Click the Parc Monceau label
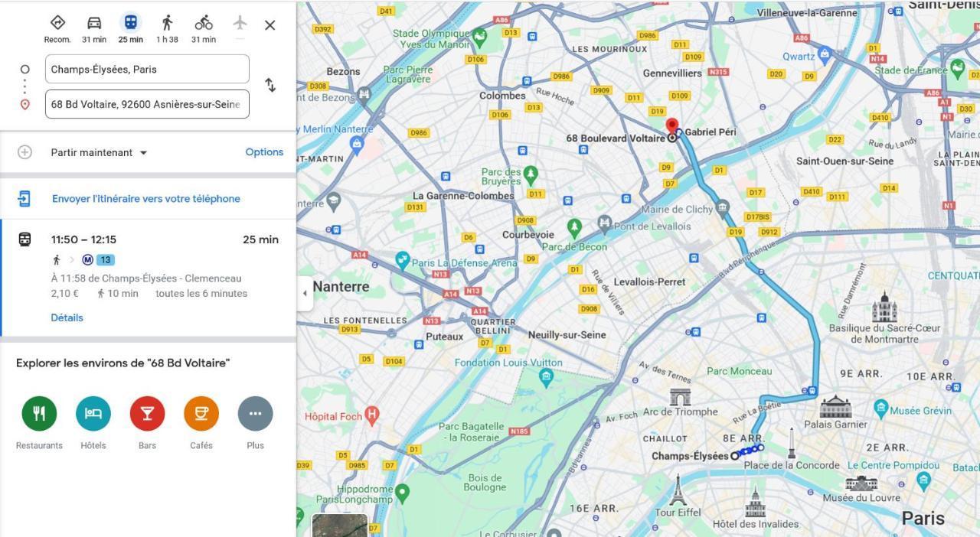 point(740,372)
